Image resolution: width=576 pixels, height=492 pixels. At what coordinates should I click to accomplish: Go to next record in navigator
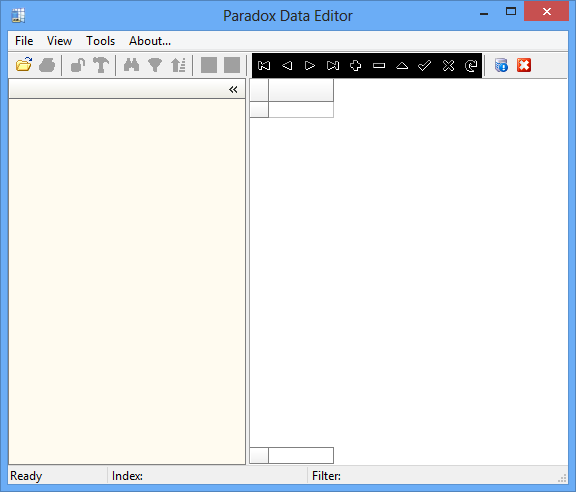[310, 66]
